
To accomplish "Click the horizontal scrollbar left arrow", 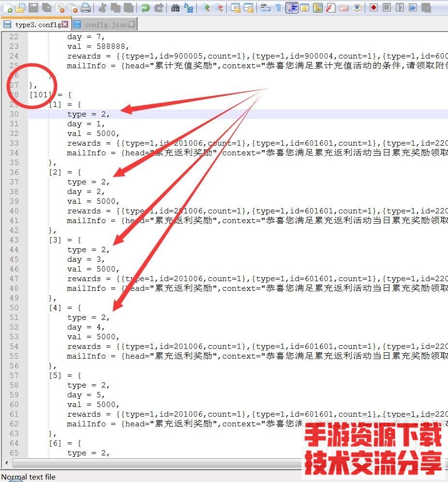I will 7,462.
